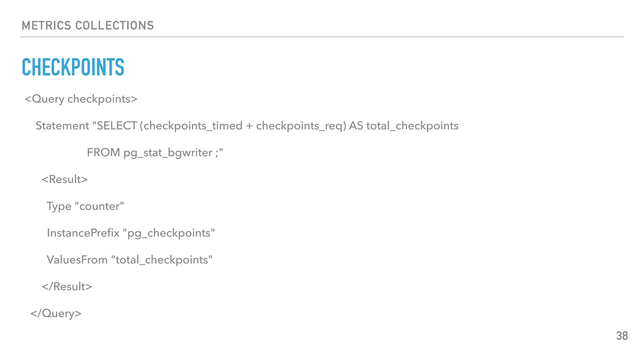Viewport: 644px width, 362px height.
Task: Click the slide page number 38
Action: [x=622, y=336]
